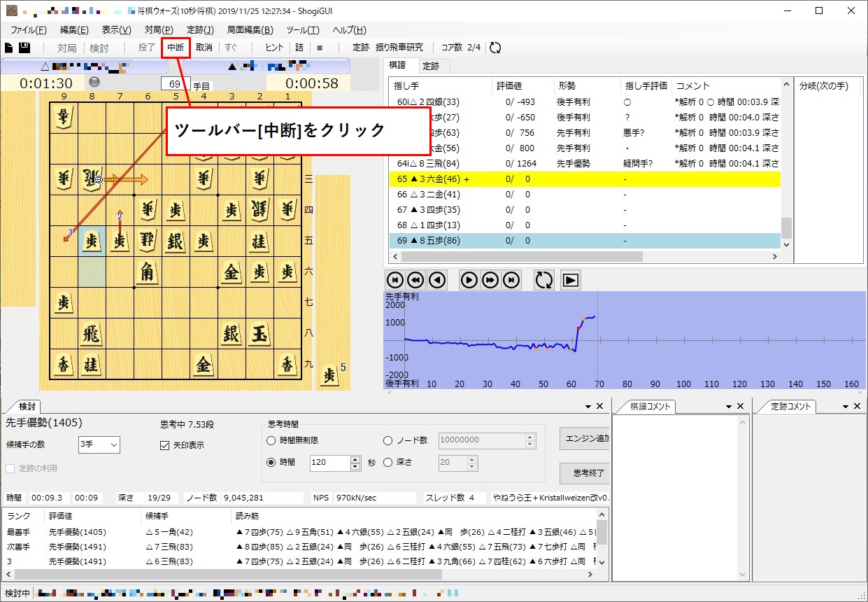Viewport: 868px width, 602px height.
Task: Click the ノード数 spinner arrows
Action: [529, 440]
